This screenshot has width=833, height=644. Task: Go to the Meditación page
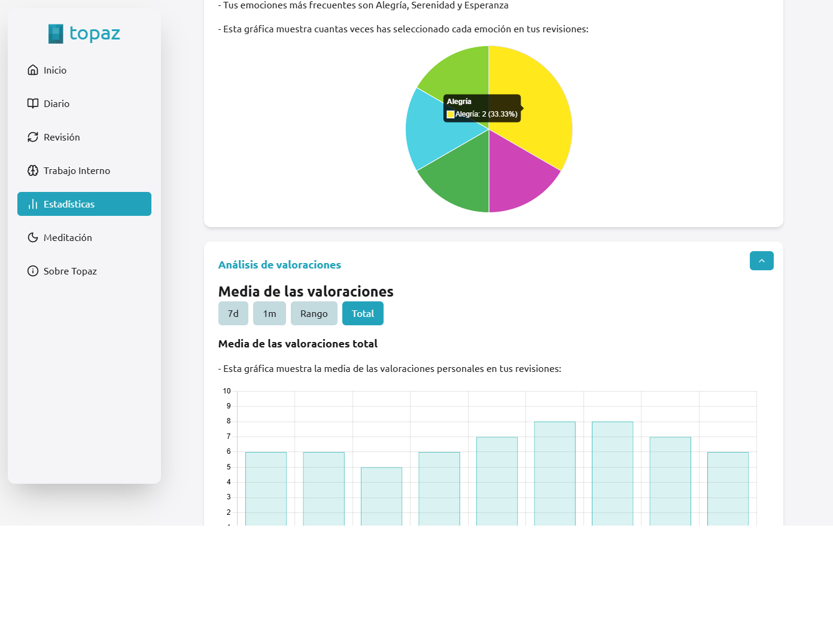click(68, 237)
